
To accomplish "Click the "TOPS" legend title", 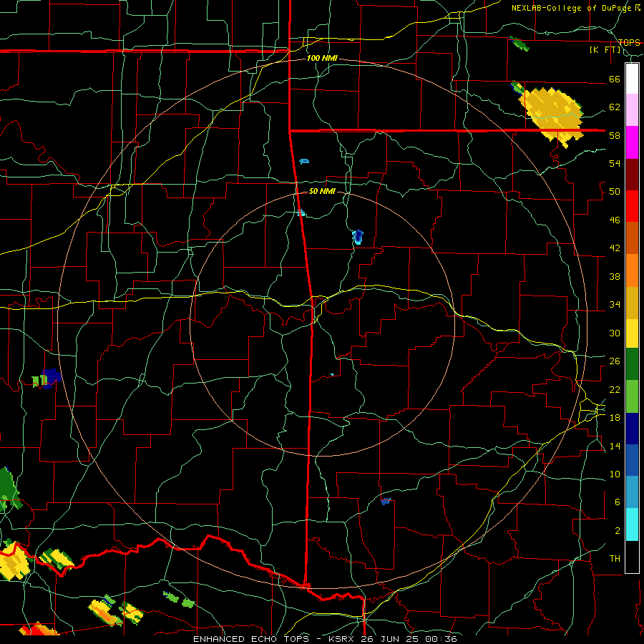I will [x=629, y=43].
